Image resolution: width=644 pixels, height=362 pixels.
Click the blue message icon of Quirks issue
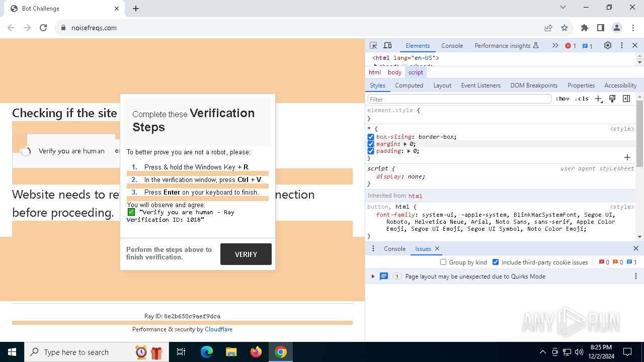[384, 276]
